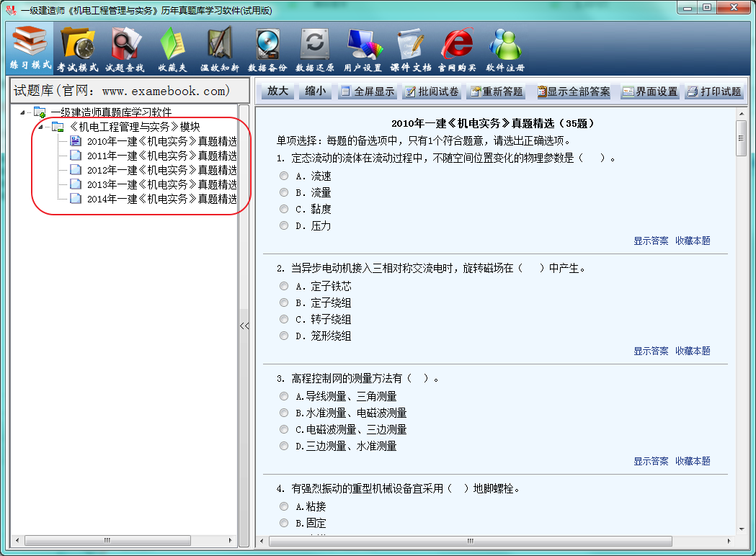756x556 pixels.
Task: Click 收藏本题 link for question 1
Action: point(693,241)
